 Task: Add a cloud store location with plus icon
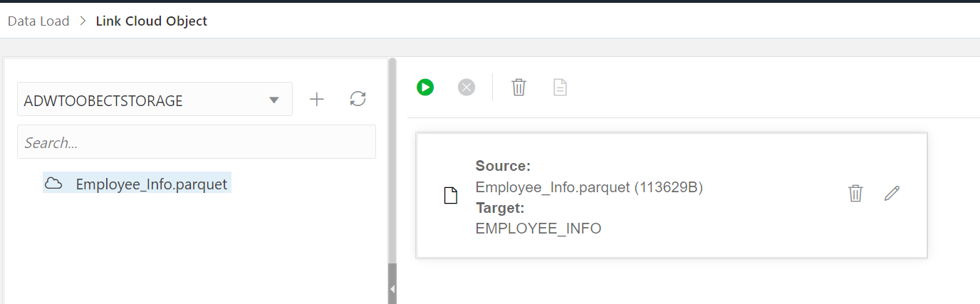(x=317, y=100)
